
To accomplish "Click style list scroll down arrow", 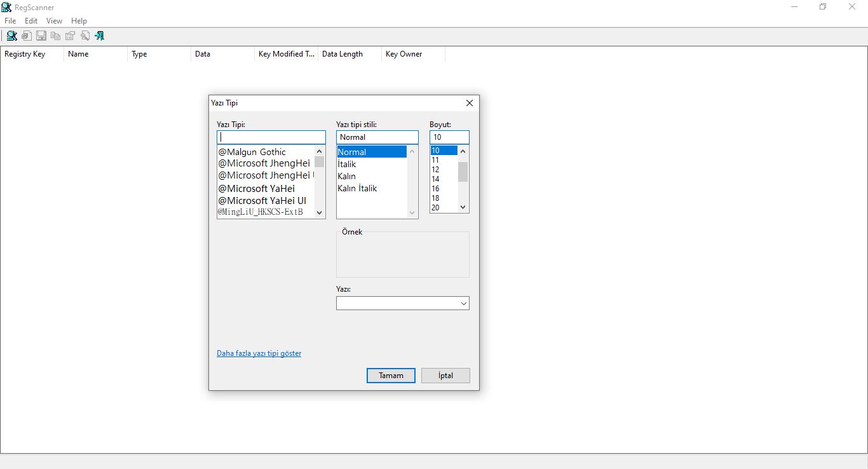I will click(x=412, y=212).
